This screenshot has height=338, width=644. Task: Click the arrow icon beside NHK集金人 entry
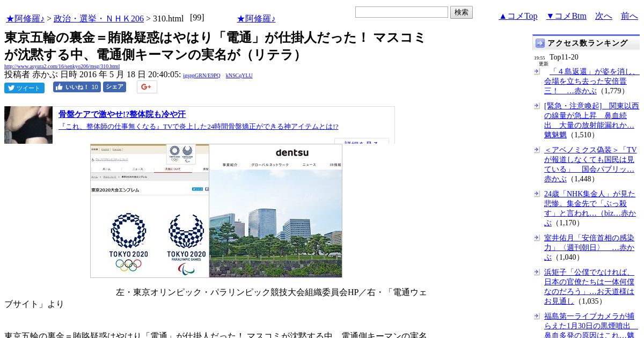click(x=537, y=194)
